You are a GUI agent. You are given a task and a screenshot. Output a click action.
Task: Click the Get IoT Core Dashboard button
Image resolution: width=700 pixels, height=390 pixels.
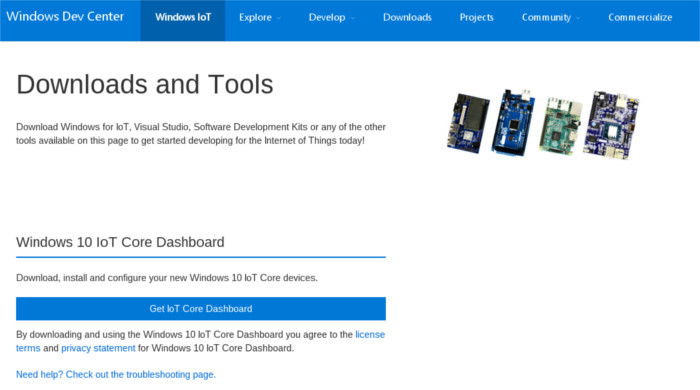click(201, 309)
